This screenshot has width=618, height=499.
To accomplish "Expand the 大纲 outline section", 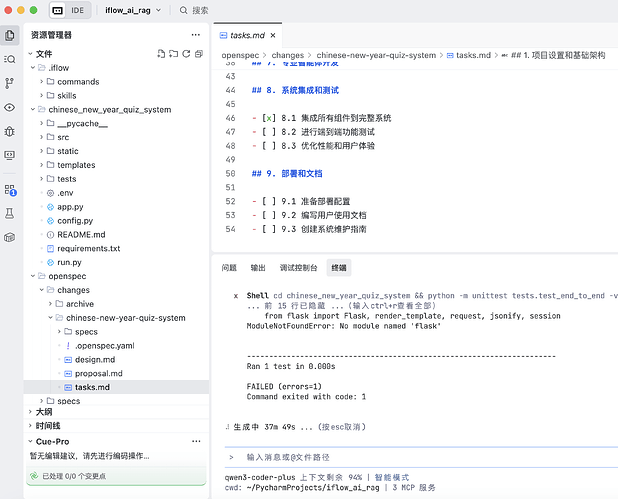I will (x=30, y=411).
